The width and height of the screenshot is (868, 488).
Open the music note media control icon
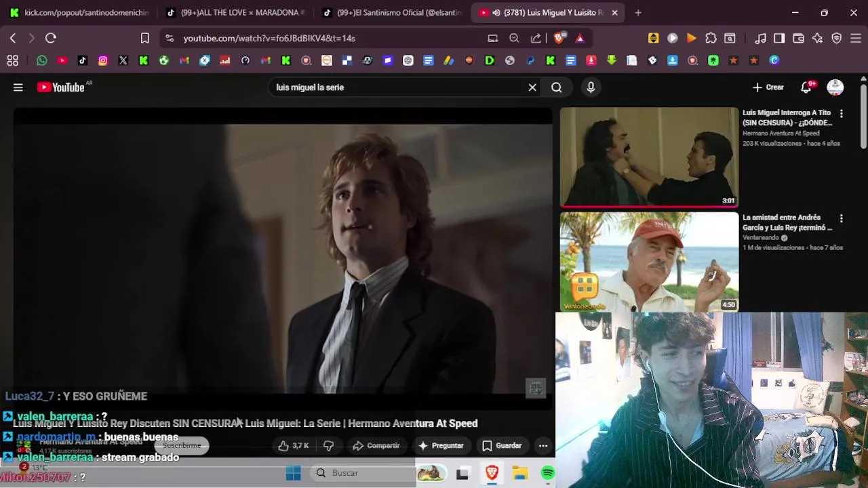760,39
